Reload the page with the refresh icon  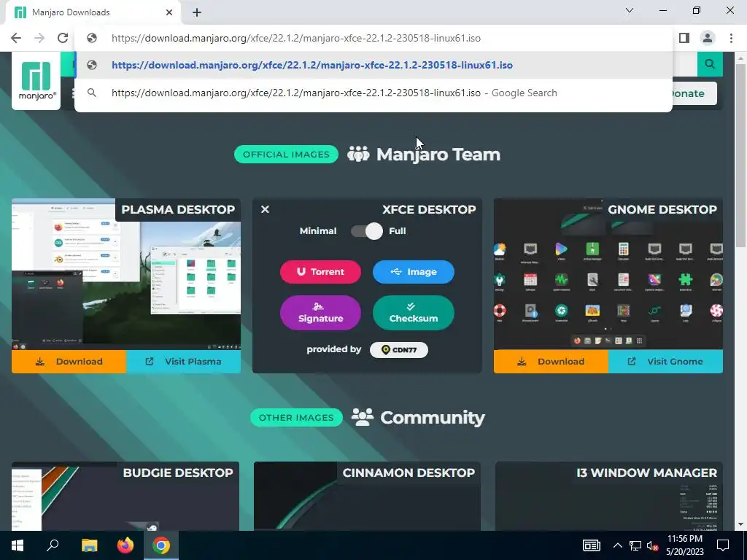63,38
